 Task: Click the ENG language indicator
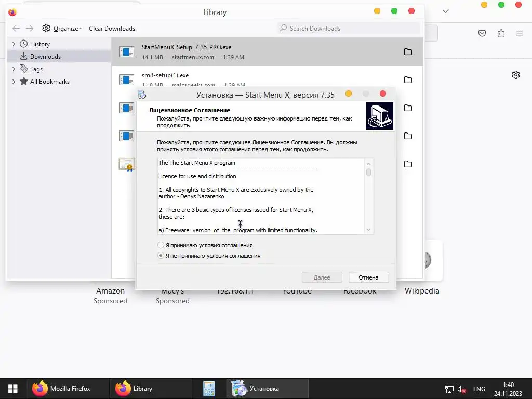(479, 389)
